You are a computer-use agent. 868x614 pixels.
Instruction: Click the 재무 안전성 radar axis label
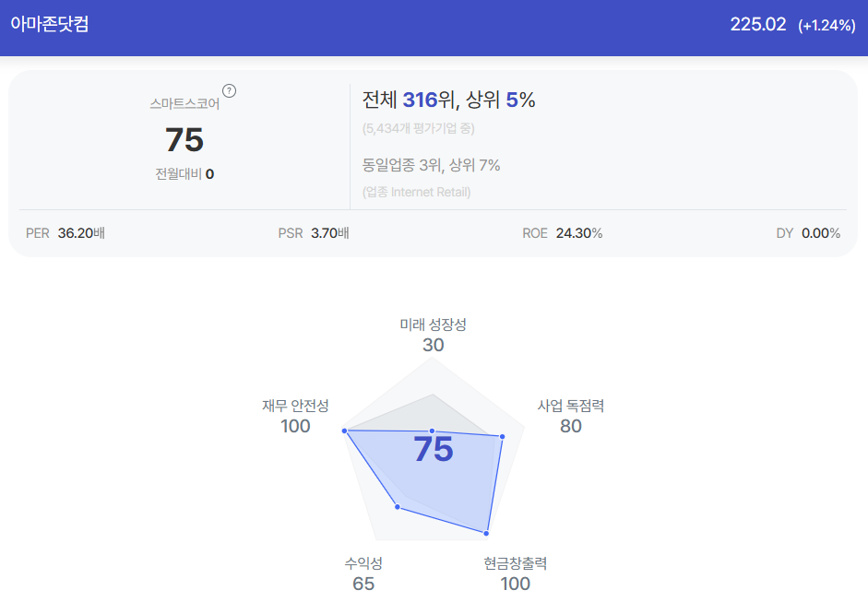[x=295, y=406]
